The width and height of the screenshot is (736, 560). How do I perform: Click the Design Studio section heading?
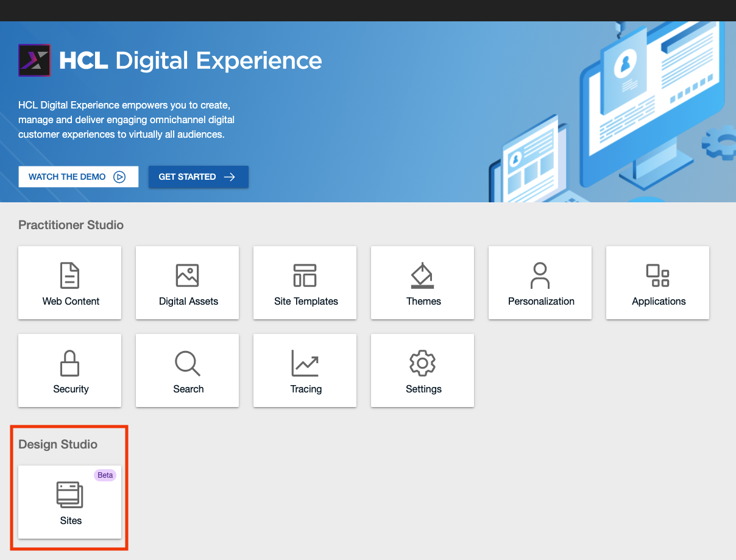[58, 444]
